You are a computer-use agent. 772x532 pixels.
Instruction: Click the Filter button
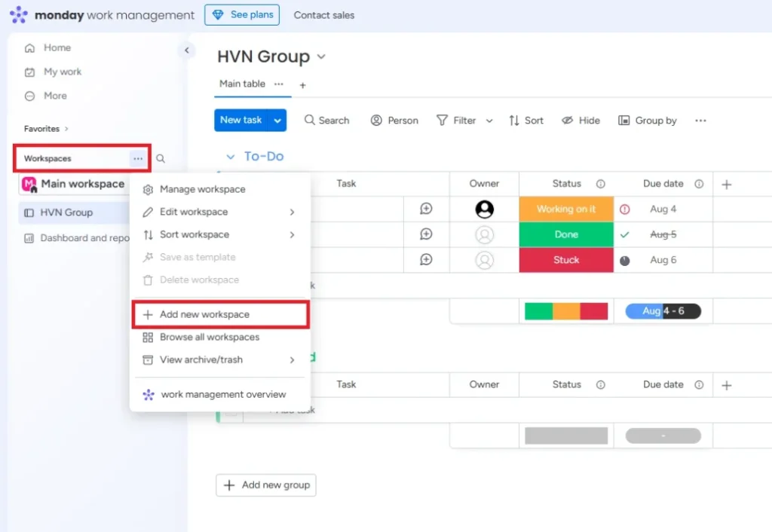click(x=456, y=121)
